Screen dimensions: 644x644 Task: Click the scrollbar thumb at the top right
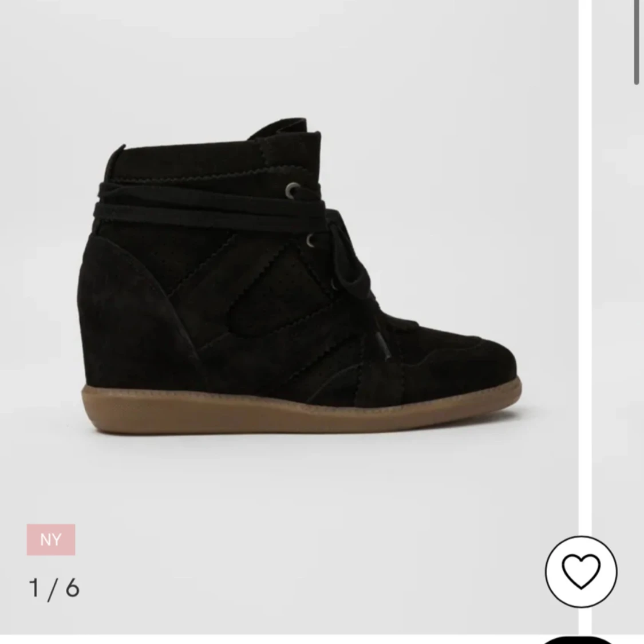pos(637,42)
